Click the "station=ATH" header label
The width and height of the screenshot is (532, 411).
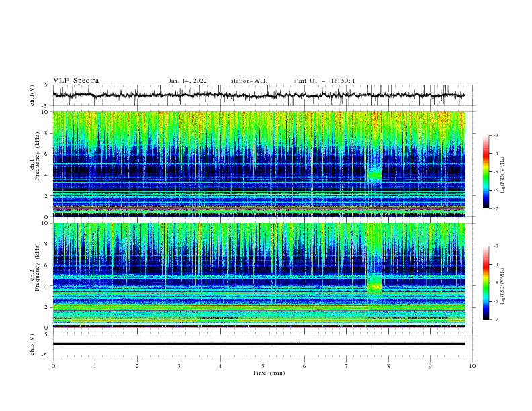click(x=249, y=81)
